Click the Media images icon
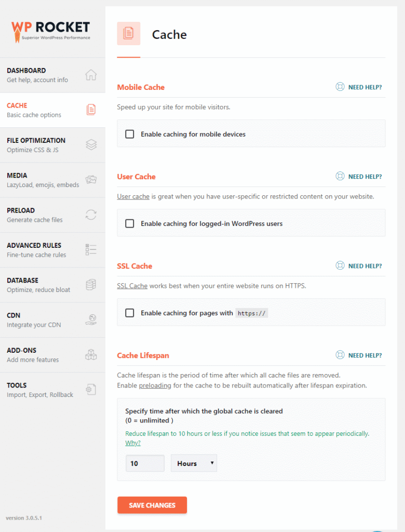 pos(91,179)
